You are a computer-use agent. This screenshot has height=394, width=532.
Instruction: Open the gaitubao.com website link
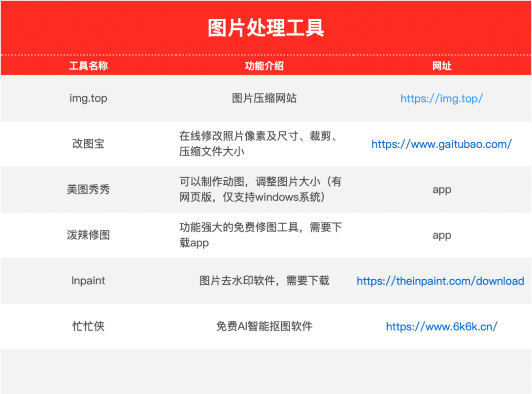[441, 144]
